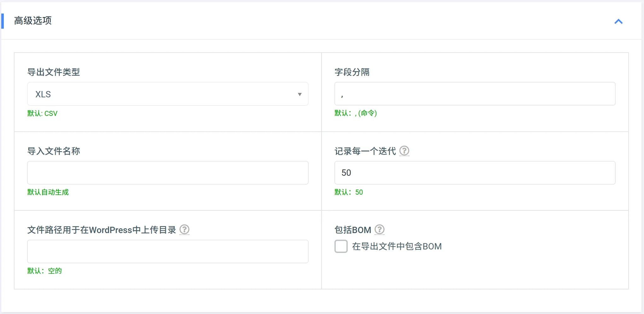Click the 字段分隔 delimiter input field
Screen dimensions: 644x314
point(475,94)
